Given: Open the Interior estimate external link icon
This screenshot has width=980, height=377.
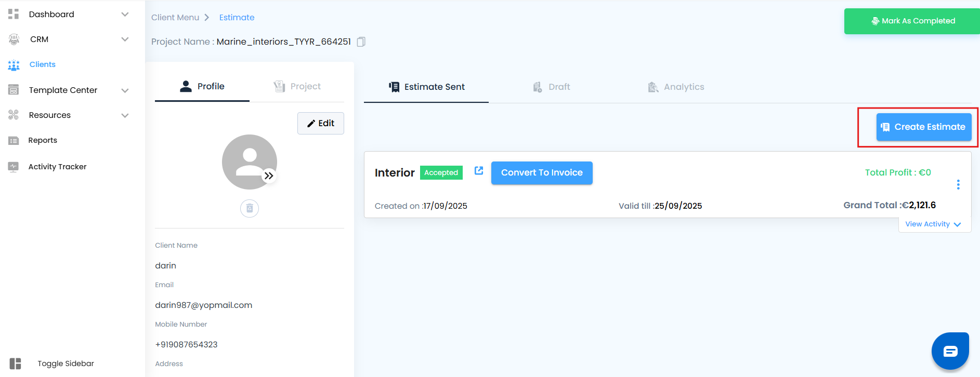Looking at the screenshot, I should click(x=479, y=171).
